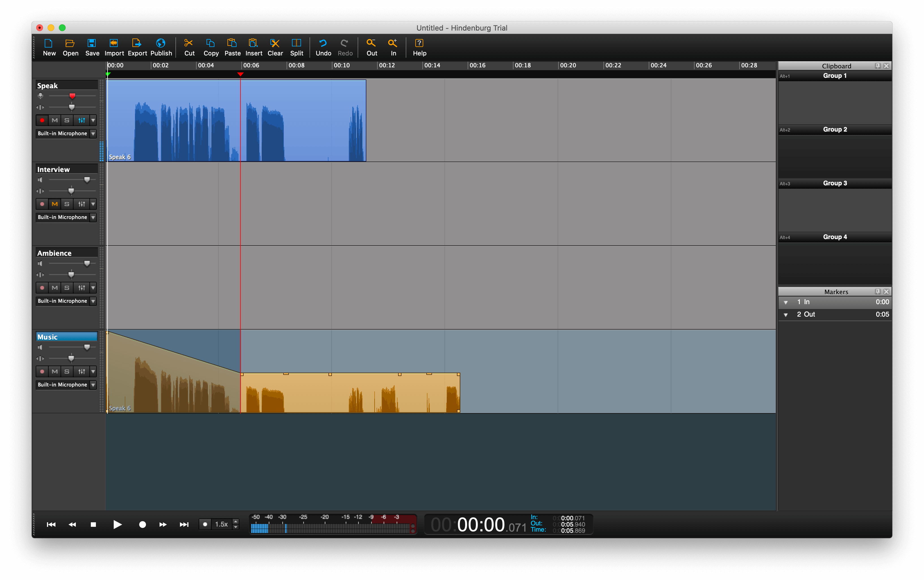Image resolution: width=924 pixels, height=580 pixels.
Task: Solo the Speak track
Action: tap(67, 120)
